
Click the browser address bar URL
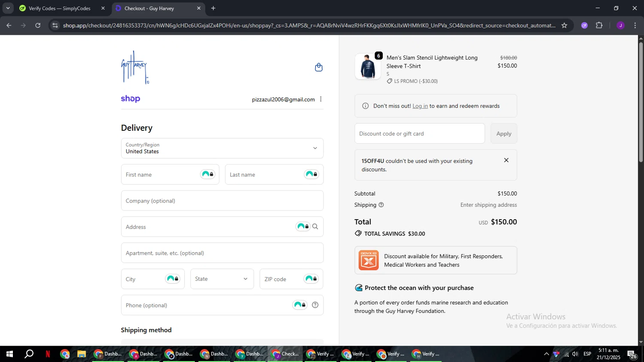pos(309,25)
